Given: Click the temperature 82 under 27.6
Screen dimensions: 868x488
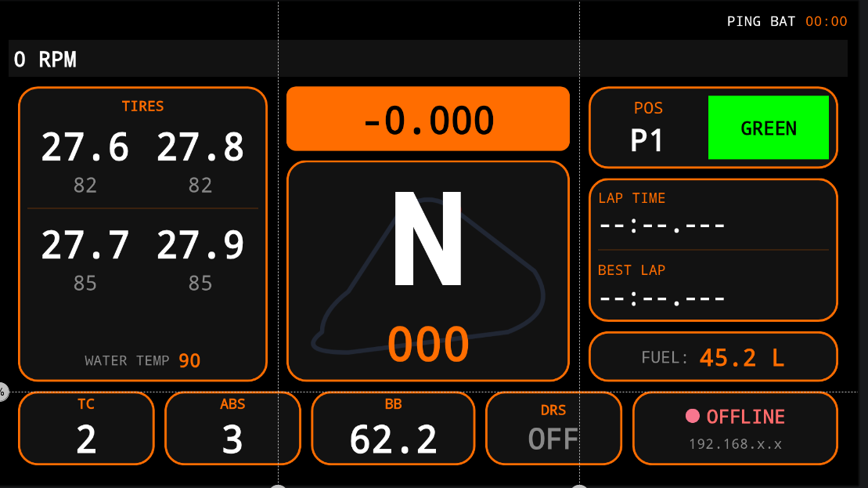Looking at the screenshot, I should tap(85, 185).
